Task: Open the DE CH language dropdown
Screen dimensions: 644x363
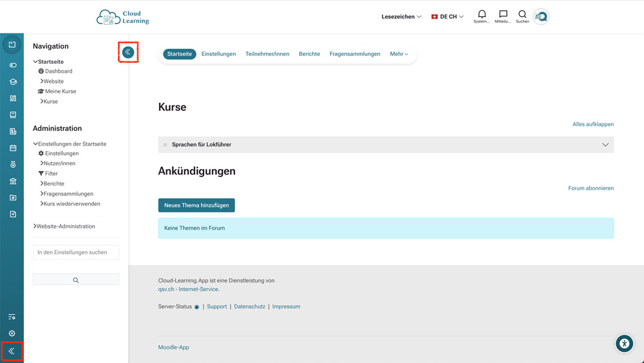Action: pos(448,17)
